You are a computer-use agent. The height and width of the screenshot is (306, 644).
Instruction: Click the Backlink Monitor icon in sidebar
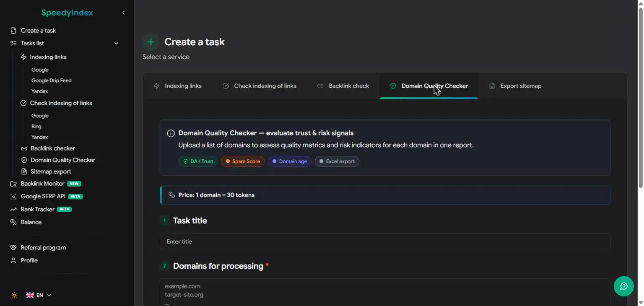[13, 184]
